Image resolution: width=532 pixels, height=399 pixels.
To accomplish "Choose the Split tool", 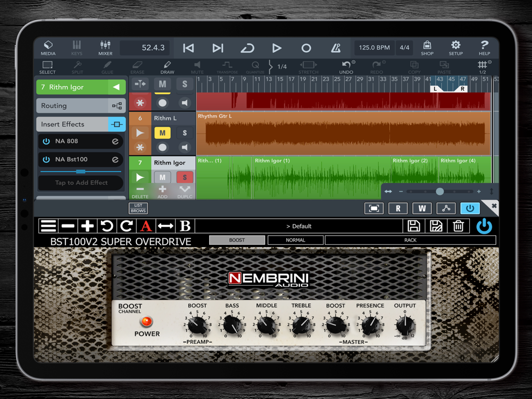I will [x=77, y=67].
